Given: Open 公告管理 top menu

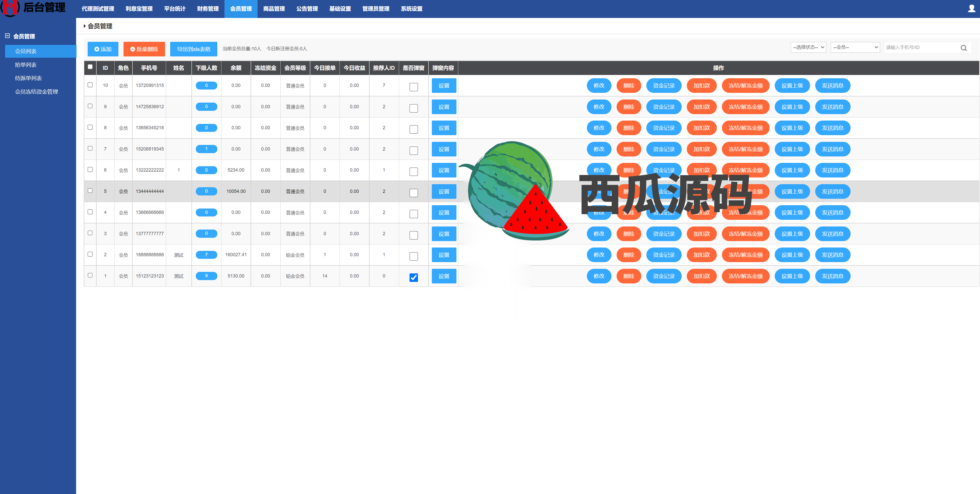Looking at the screenshot, I should [x=307, y=9].
